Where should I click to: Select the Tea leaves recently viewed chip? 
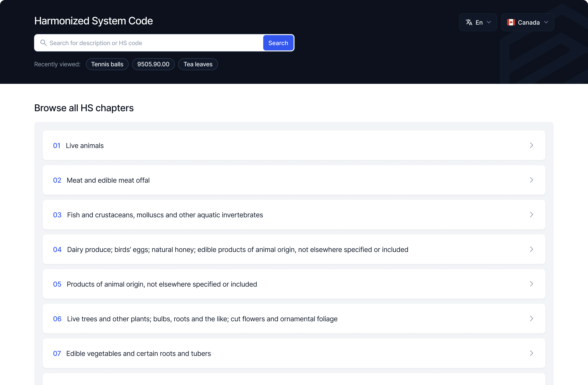(x=198, y=64)
